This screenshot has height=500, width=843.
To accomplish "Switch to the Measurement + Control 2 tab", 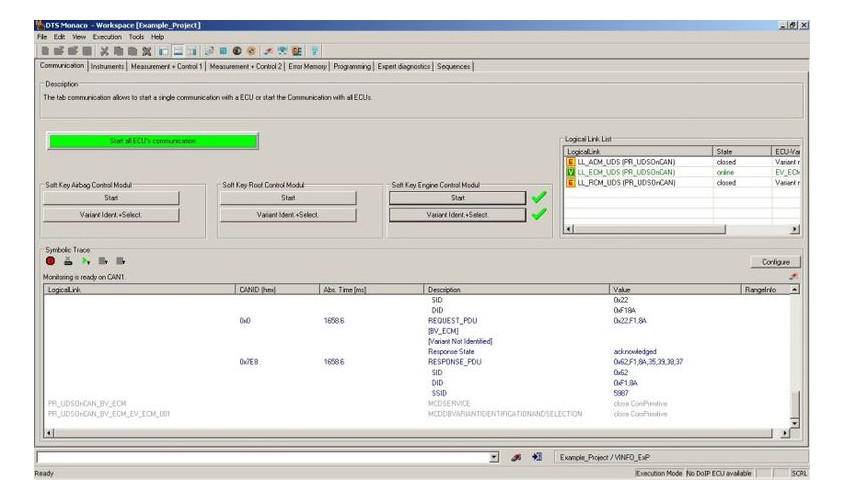I will pos(245,66).
